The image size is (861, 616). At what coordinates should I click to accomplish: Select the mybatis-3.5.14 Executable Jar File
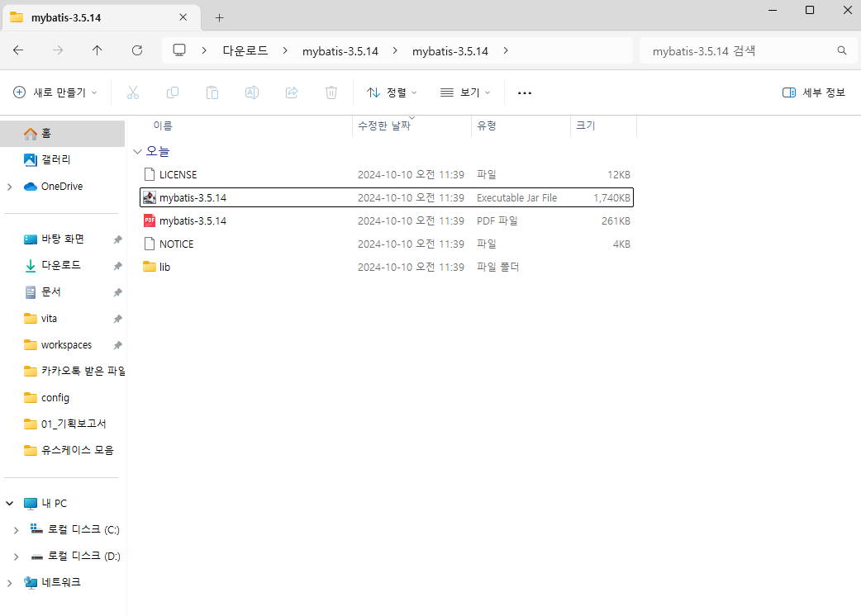tap(387, 197)
